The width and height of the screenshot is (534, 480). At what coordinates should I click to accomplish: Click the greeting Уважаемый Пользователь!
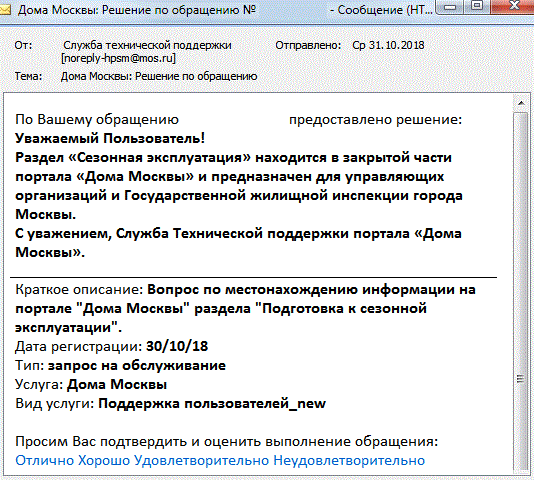pyautogui.click(x=110, y=139)
